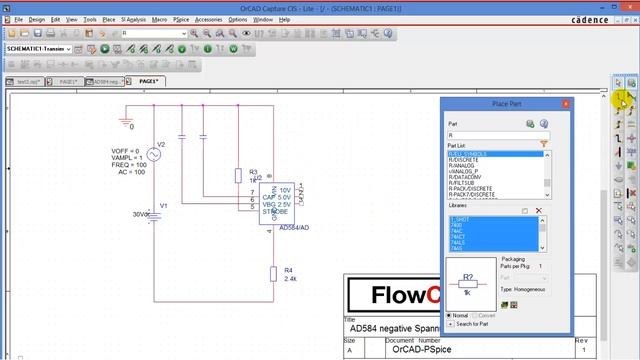Click the libraries list scroll down arrow
Screen dimensions: 640x360
point(542,248)
